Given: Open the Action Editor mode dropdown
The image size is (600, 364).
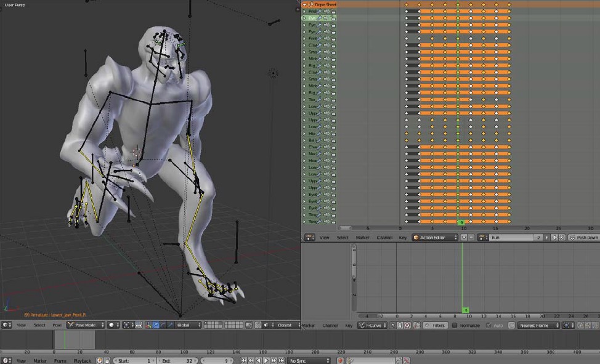Looking at the screenshot, I should 435,238.
